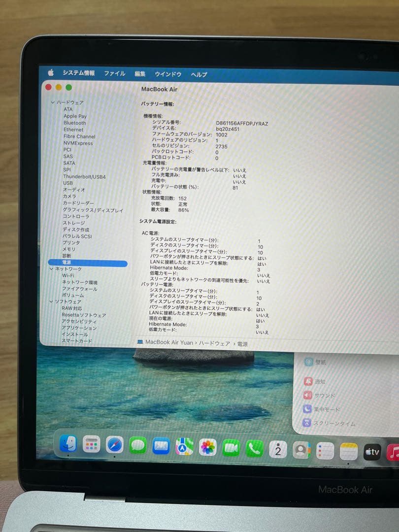Image resolution: width=399 pixels, height=532 pixels.
Task: Collapse the ネットワーク section
Action: point(51,269)
